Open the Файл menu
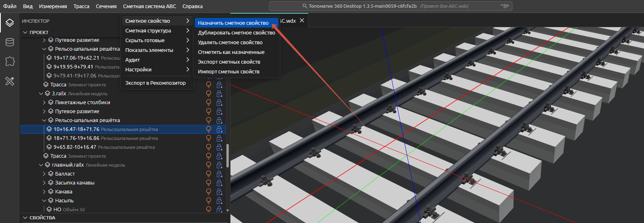The image size is (644, 223). (10, 6)
